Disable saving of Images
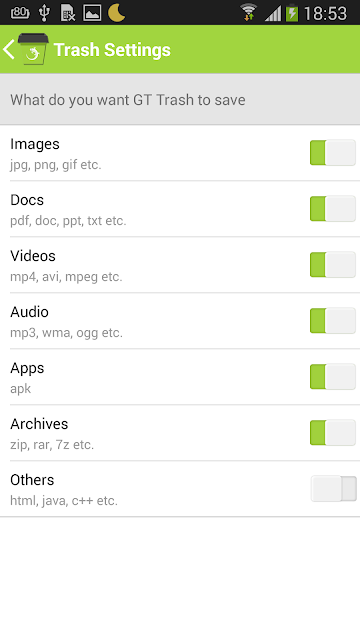 [x=333, y=153]
